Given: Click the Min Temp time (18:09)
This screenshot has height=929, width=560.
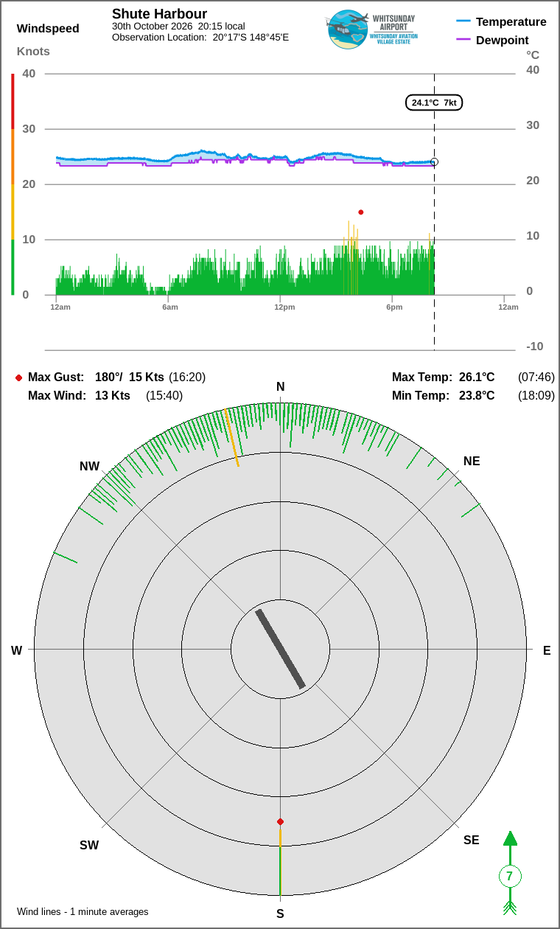Looking at the screenshot, I should coord(536,396).
